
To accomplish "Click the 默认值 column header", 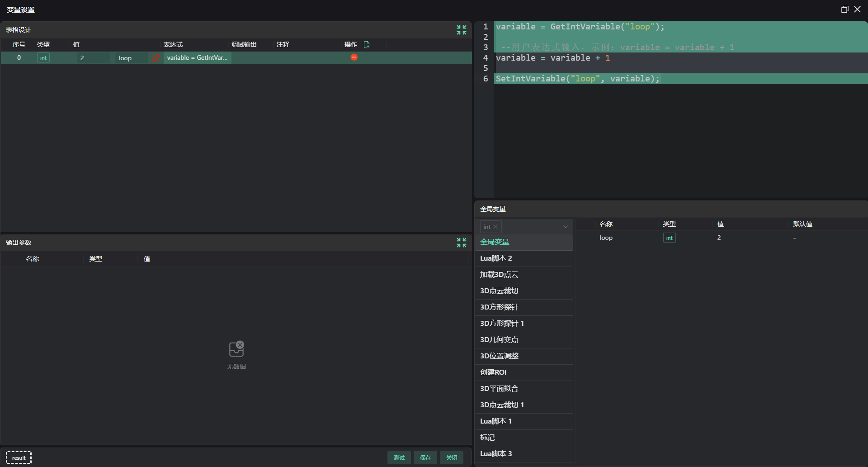I will click(x=803, y=224).
